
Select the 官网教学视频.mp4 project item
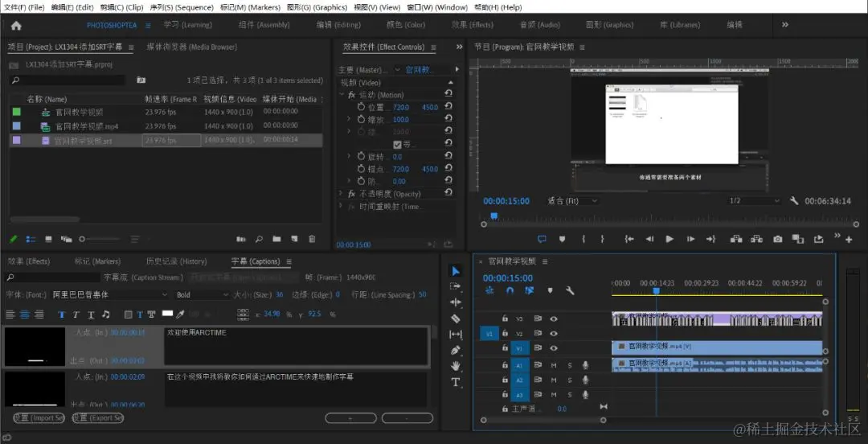pos(166,126)
